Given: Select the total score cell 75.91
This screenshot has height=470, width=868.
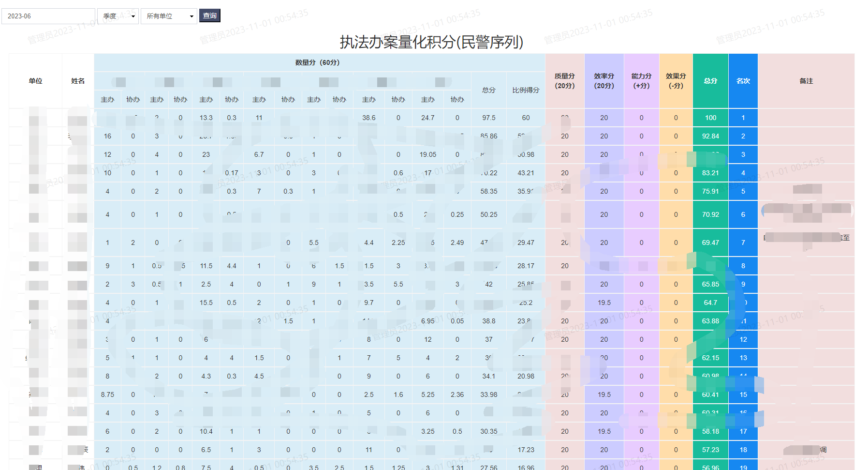Looking at the screenshot, I should (x=710, y=191).
